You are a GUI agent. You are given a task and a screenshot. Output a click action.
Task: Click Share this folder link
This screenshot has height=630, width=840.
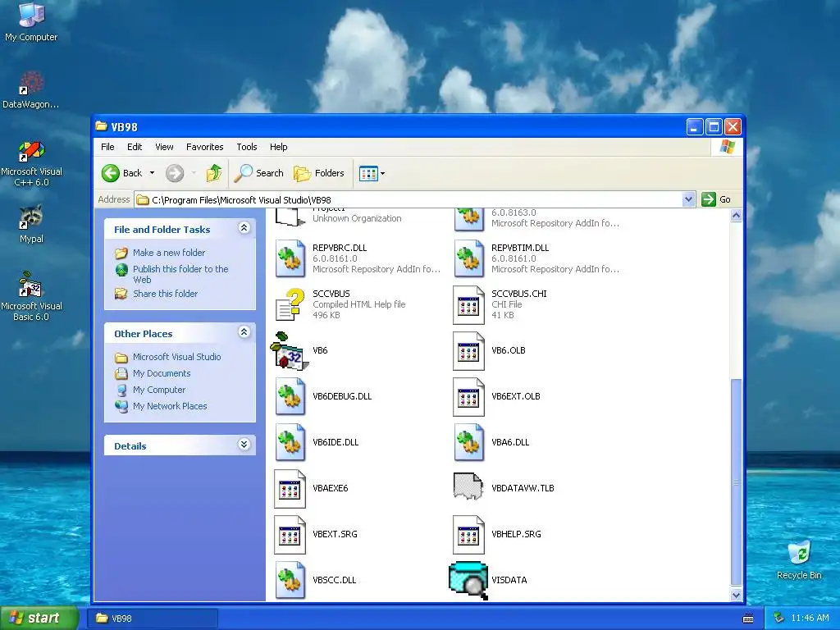point(165,294)
